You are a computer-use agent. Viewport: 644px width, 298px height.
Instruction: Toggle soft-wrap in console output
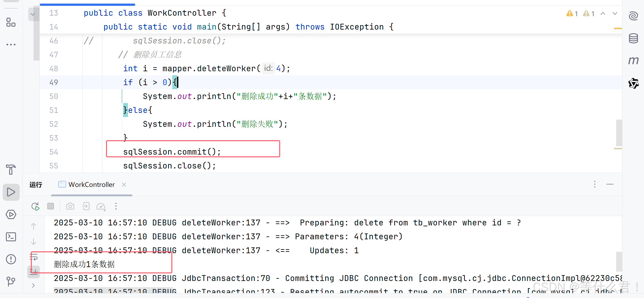(34, 257)
